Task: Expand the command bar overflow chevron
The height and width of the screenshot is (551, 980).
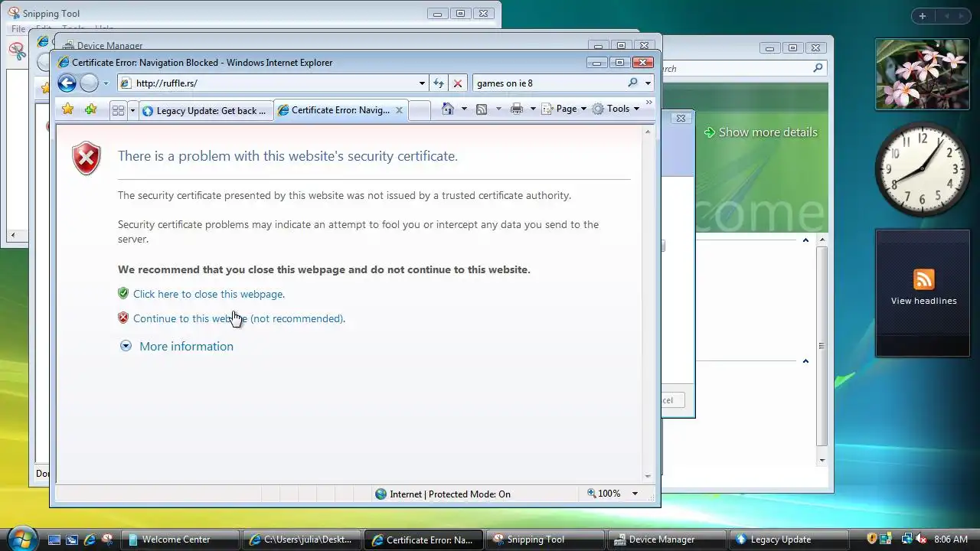Action: [x=649, y=102]
